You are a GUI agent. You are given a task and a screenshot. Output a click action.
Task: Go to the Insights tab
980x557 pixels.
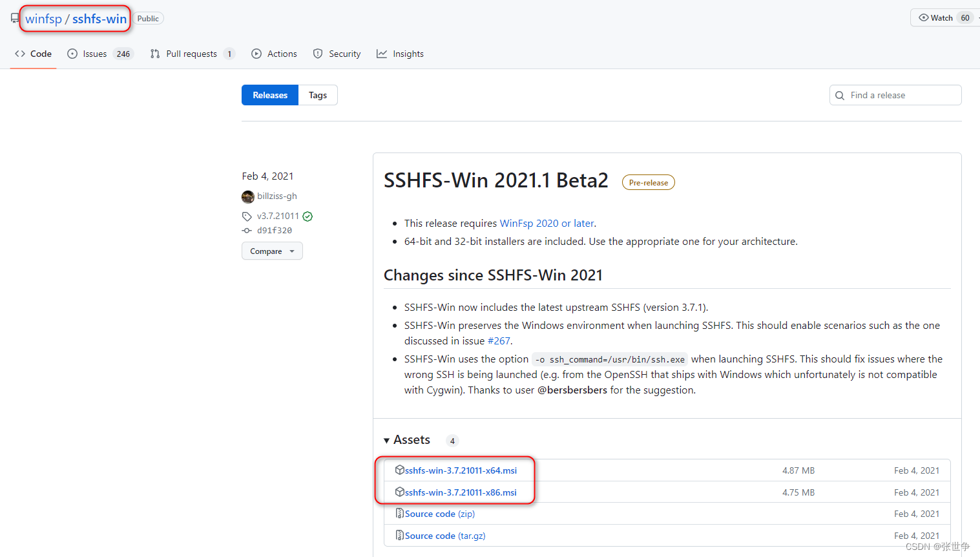coord(401,54)
